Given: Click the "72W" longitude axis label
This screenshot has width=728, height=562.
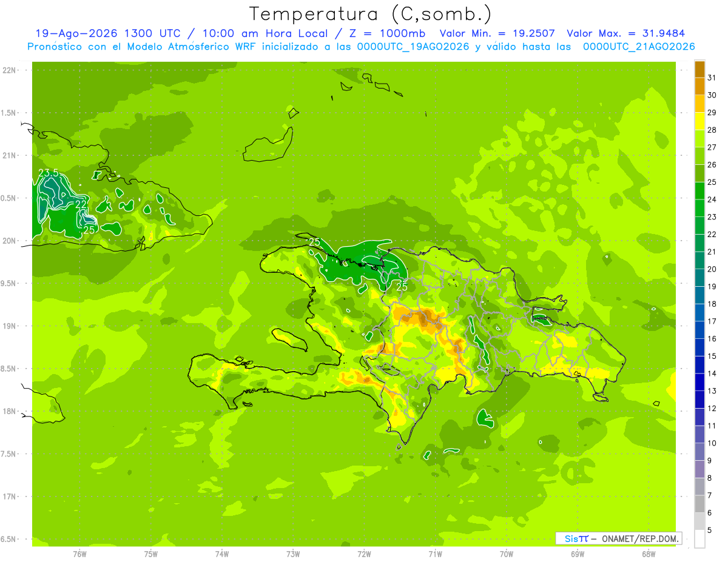Looking at the screenshot, I should (x=364, y=554).
